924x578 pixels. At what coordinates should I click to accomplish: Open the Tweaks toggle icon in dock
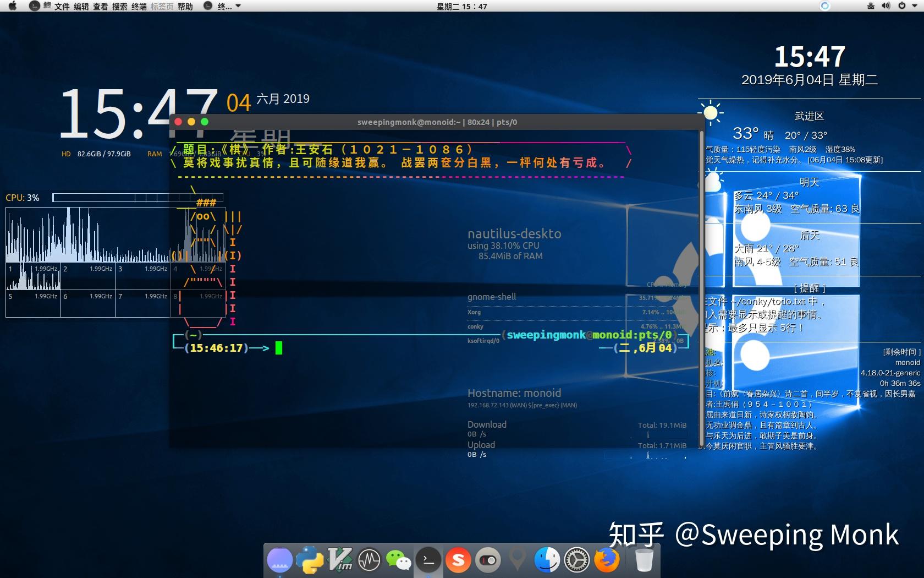(488, 561)
